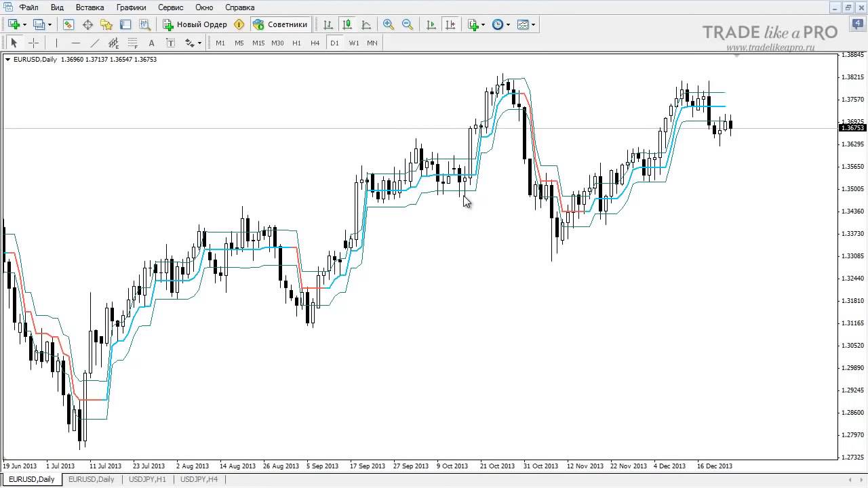The image size is (868, 488).
Task: Switch to W1 weekly timeframe
Action: tap(354, 43)
